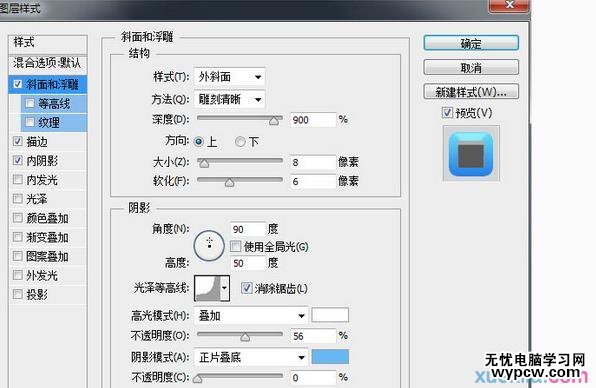Open the 光泽等高线 contour picker arrow
Viewport: 596px width, 388px height.
225,288
